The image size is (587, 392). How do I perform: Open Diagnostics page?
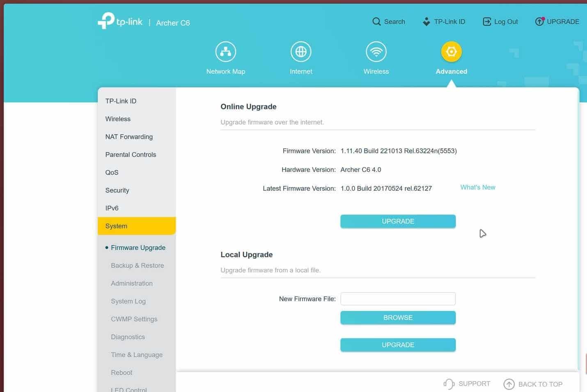pos(128,337)
